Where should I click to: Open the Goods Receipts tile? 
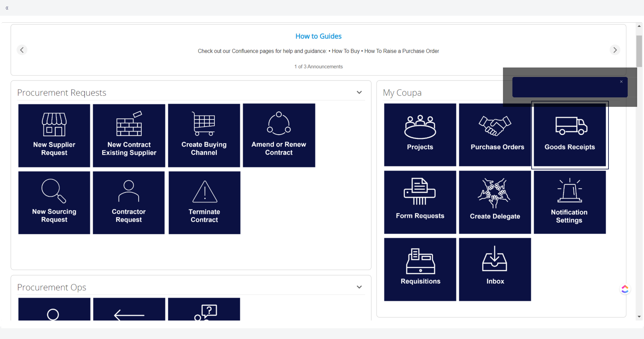570,135
